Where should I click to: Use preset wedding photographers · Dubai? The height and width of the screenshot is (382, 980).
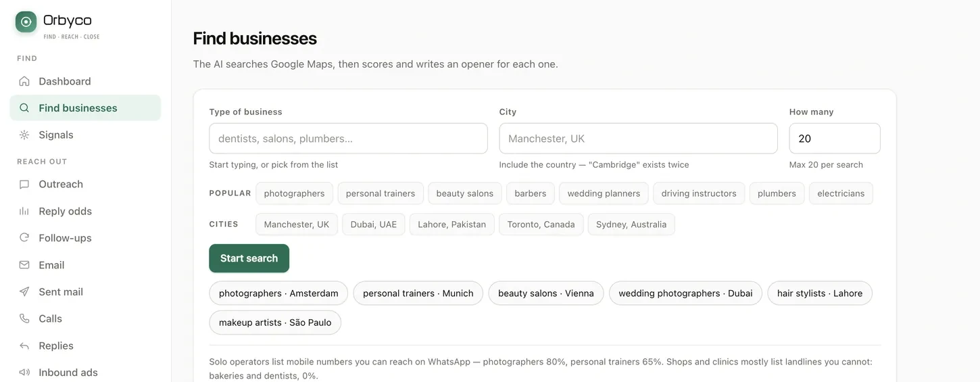click(x=685, y=293)
